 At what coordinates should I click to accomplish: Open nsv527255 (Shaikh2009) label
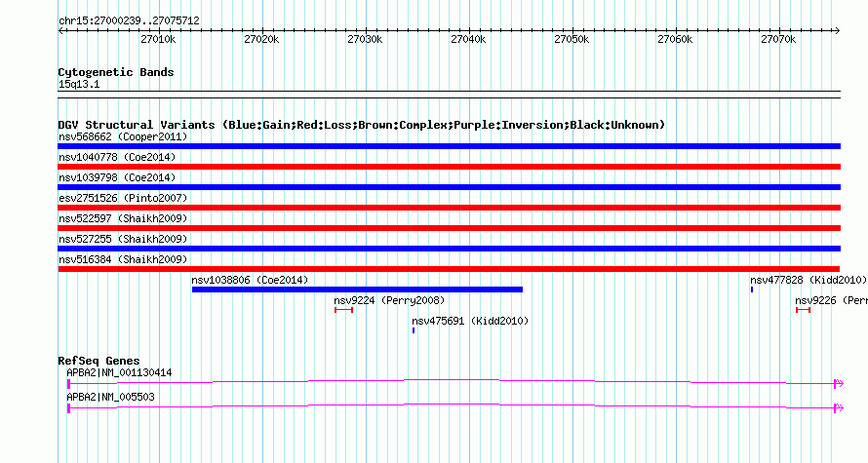pyautogui.click(x=123, y=239)
